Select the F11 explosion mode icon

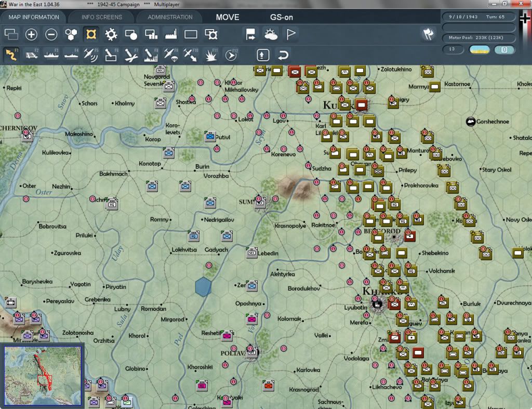pos(211,55)
